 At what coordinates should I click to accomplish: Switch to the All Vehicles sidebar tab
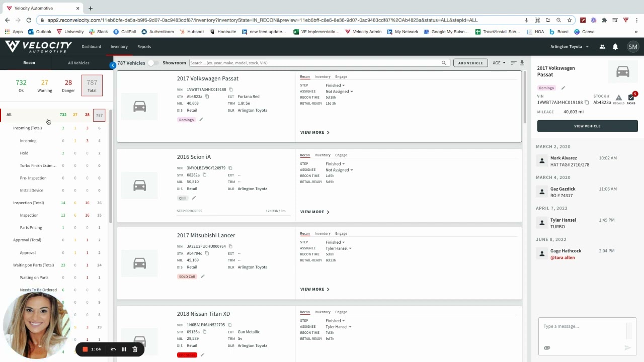click(x=78, y=63)
